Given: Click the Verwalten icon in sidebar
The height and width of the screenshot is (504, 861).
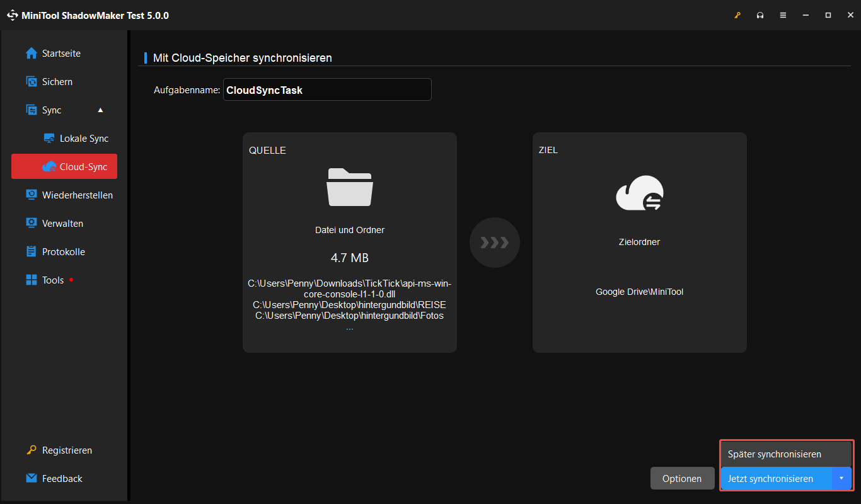Looking at the screenshot, I should point(32,223).
